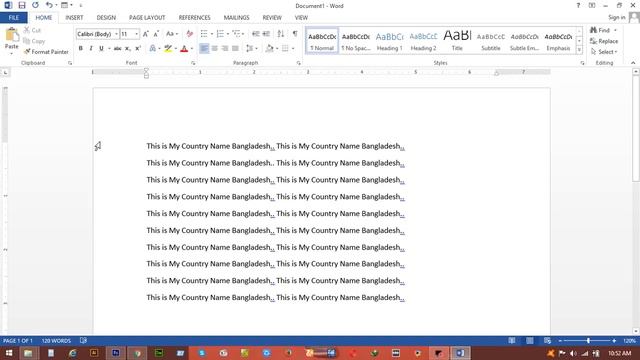
Task: Click the Cut scissors icon
Action: coord(27,30)
